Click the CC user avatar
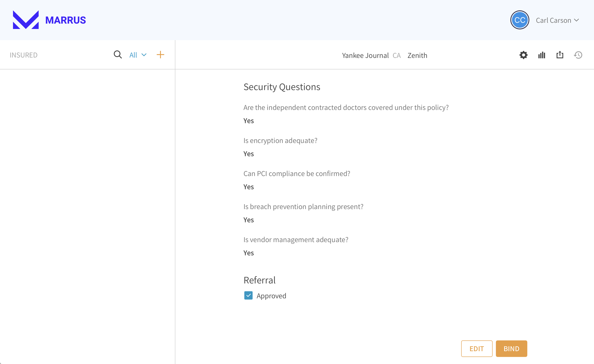Image resolution: width=594 pixels, height=364 pixels. (519, 20)
